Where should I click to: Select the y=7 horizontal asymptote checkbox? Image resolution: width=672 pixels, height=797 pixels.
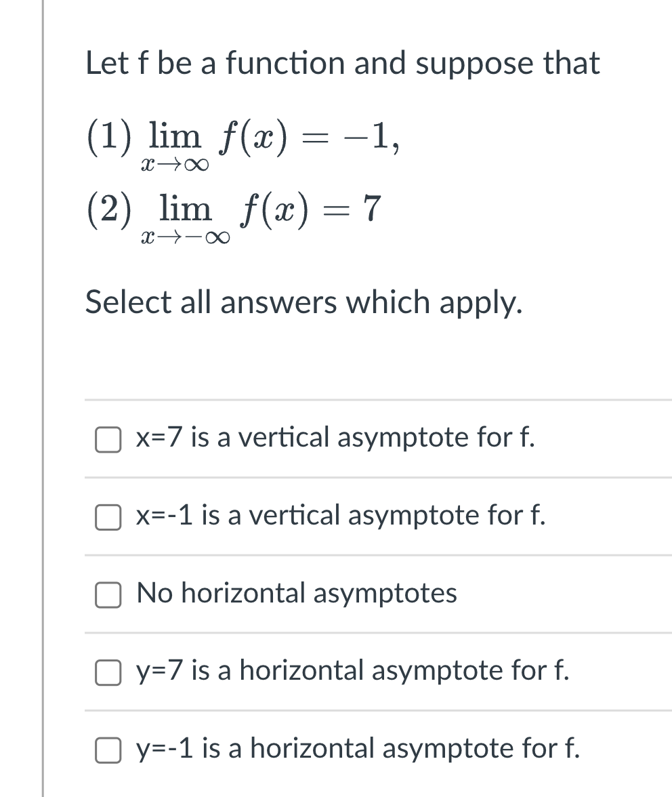pos(108,673)
